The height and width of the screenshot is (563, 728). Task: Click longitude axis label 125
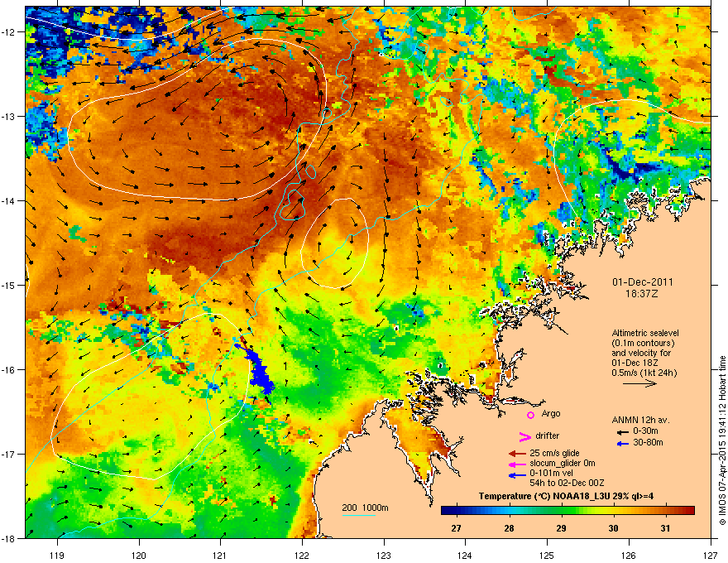[x=547, y=555]
